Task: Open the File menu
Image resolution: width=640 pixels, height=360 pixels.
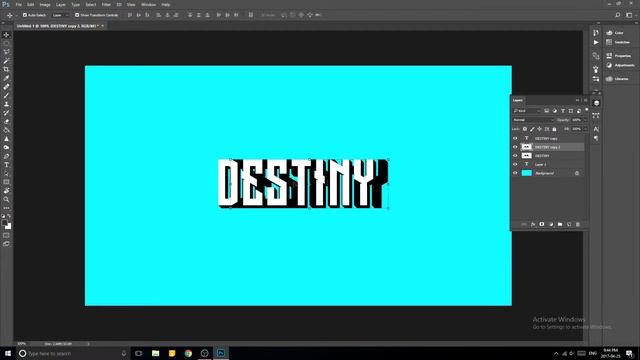Action: pyautogui.click(x=18, y=4)
